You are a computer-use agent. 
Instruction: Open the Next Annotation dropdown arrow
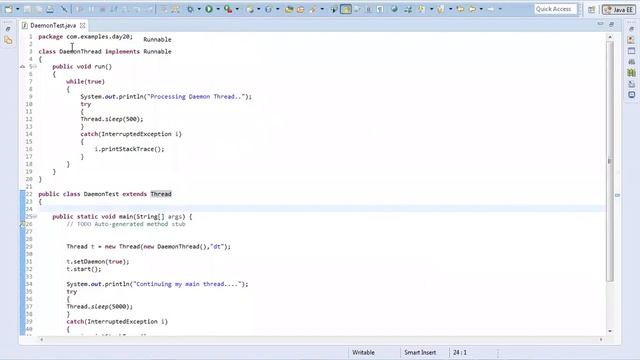431,9
